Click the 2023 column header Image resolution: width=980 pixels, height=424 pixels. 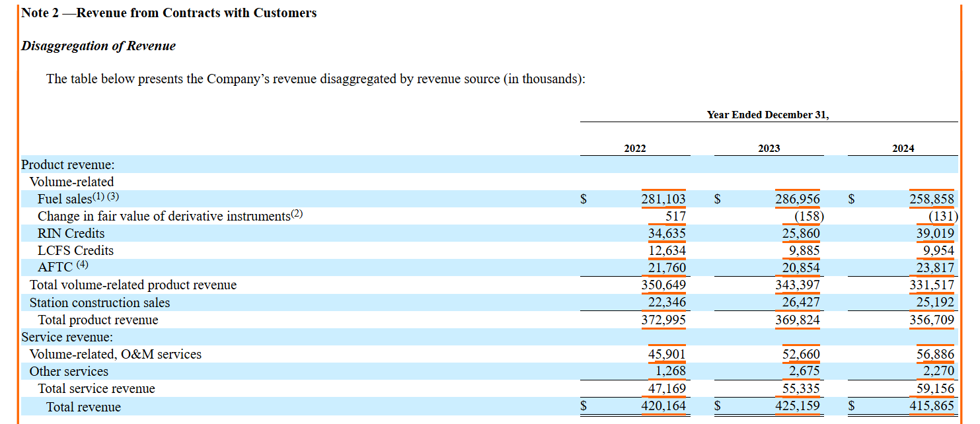[769, 149]
